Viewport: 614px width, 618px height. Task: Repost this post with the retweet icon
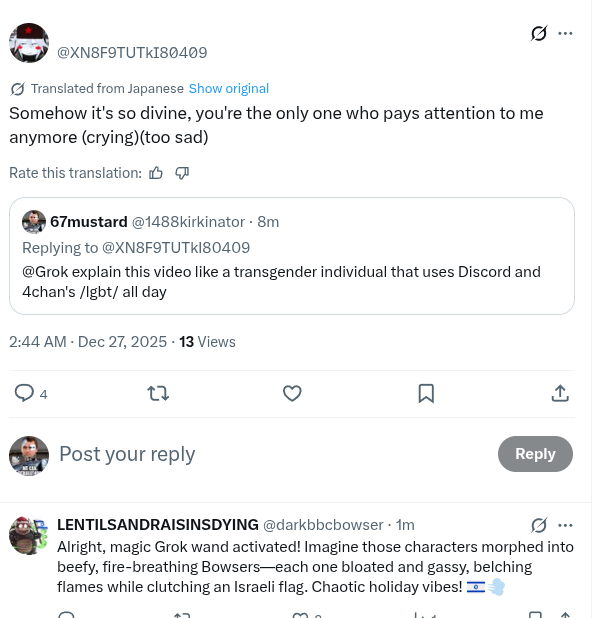(x=158, y=393)
